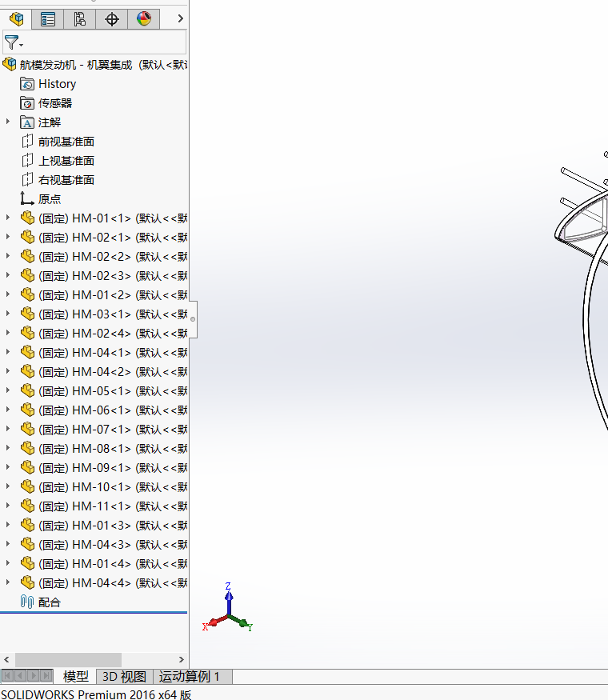Image resolution: width=608 pixels, height=700 pixels.
Task: Expand the 注解 annotations node
Action: pyautogui.click(x=7, y=122)
